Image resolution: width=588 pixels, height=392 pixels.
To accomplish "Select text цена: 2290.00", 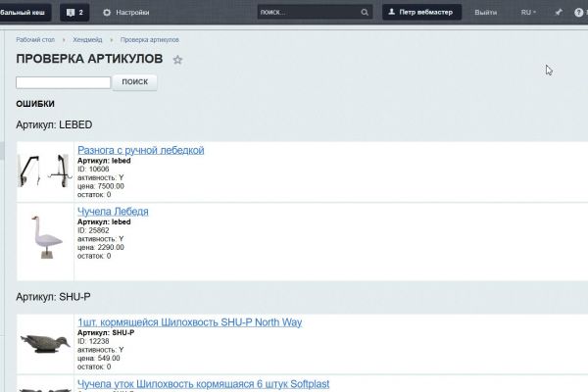I will click(x=101, y=248).
